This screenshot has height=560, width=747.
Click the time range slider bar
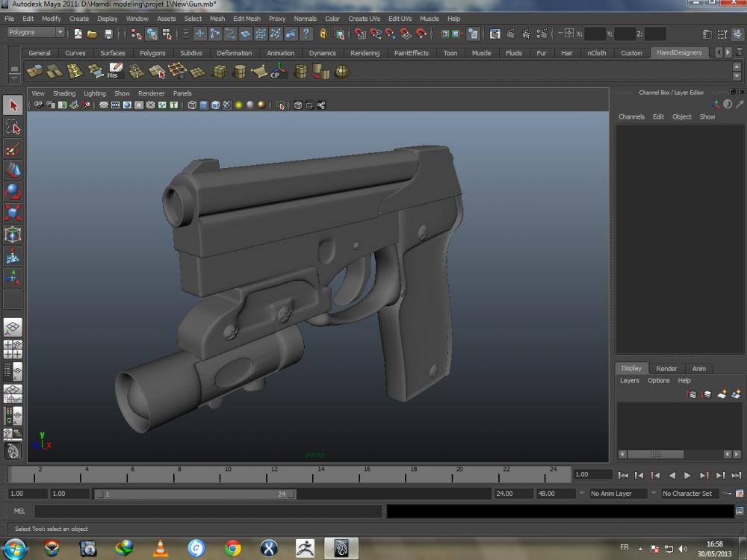[194, 494]
